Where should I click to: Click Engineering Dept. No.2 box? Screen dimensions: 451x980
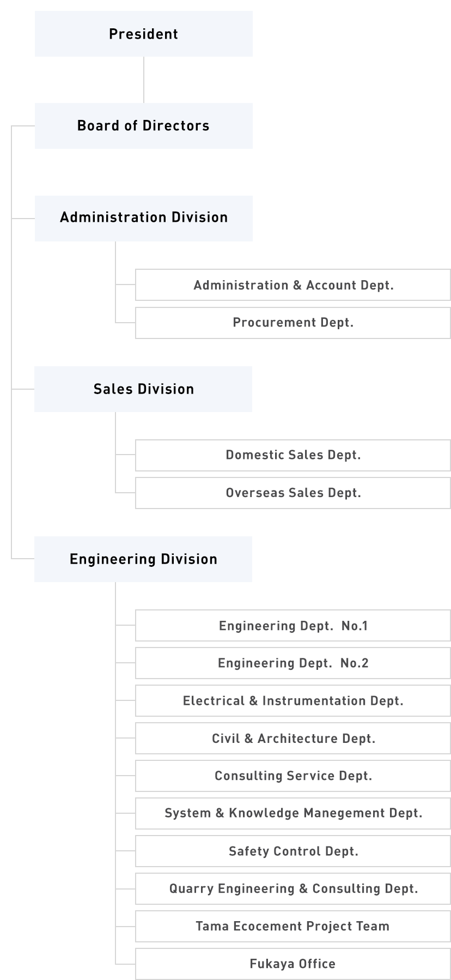coord(293,663)
